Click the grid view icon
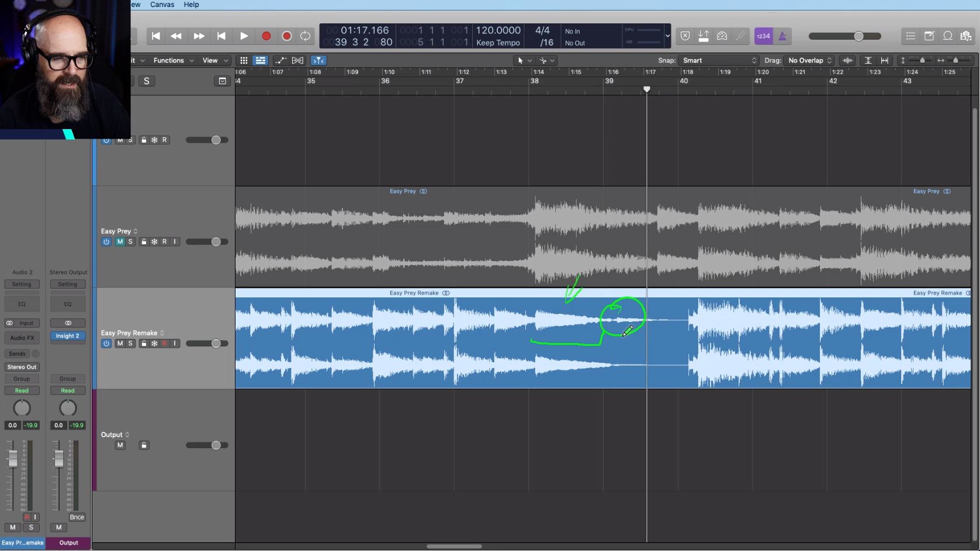 point(244,61)
